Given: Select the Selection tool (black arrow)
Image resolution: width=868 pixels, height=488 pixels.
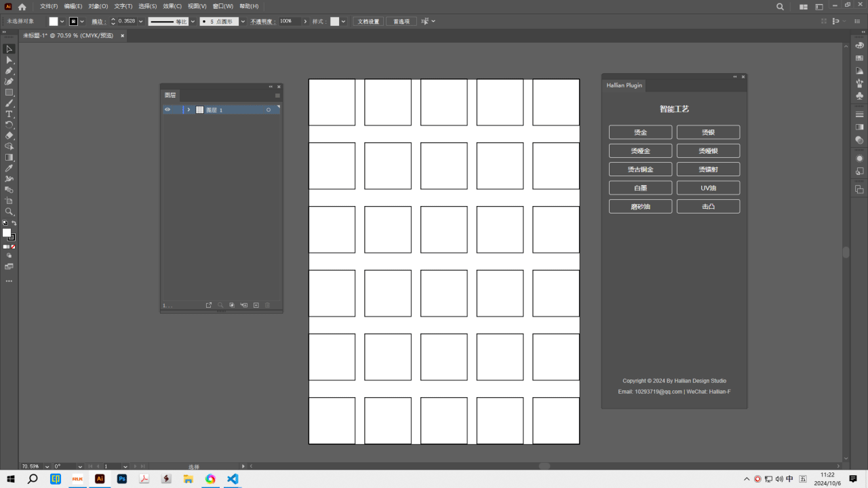Looking at the screenshot, I should point(9,49).
